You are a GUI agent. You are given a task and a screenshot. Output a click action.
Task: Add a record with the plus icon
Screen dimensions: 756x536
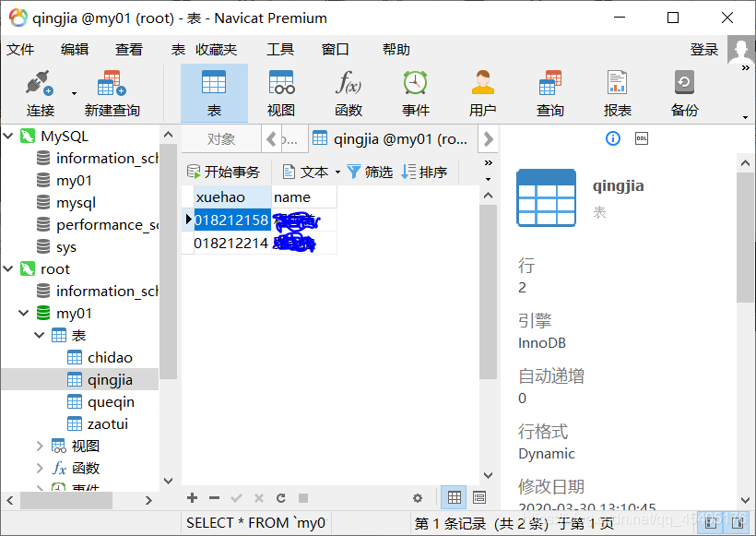point(192,498)
